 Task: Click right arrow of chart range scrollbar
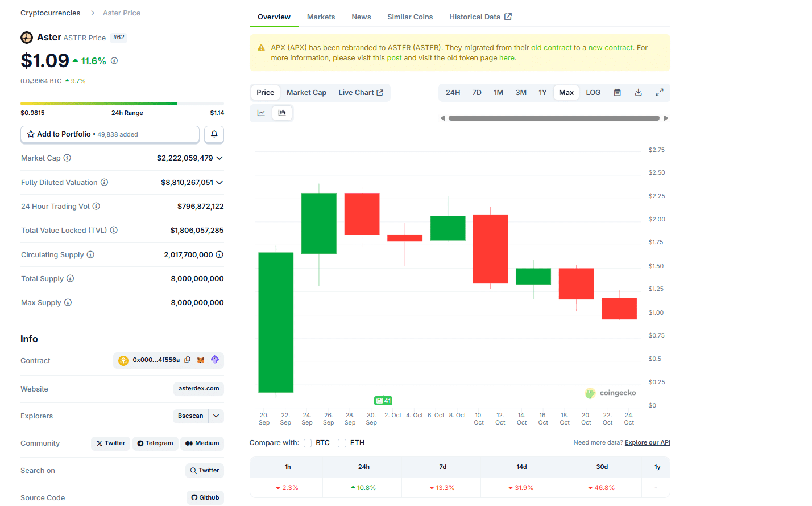(x=665, y=118)
